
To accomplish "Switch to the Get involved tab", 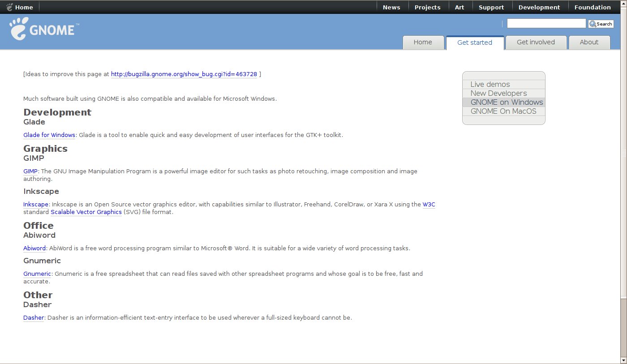I will 536,43.
